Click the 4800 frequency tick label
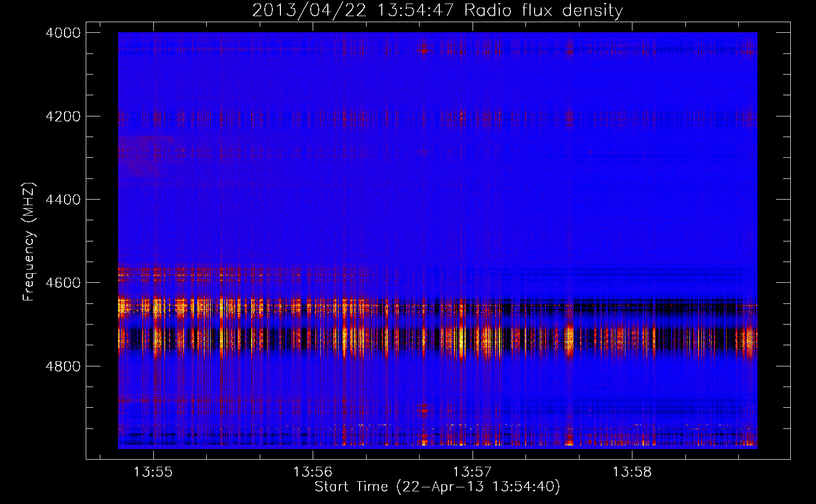The height and width of the screenshot is (504, 816). (x=63, y=366)
